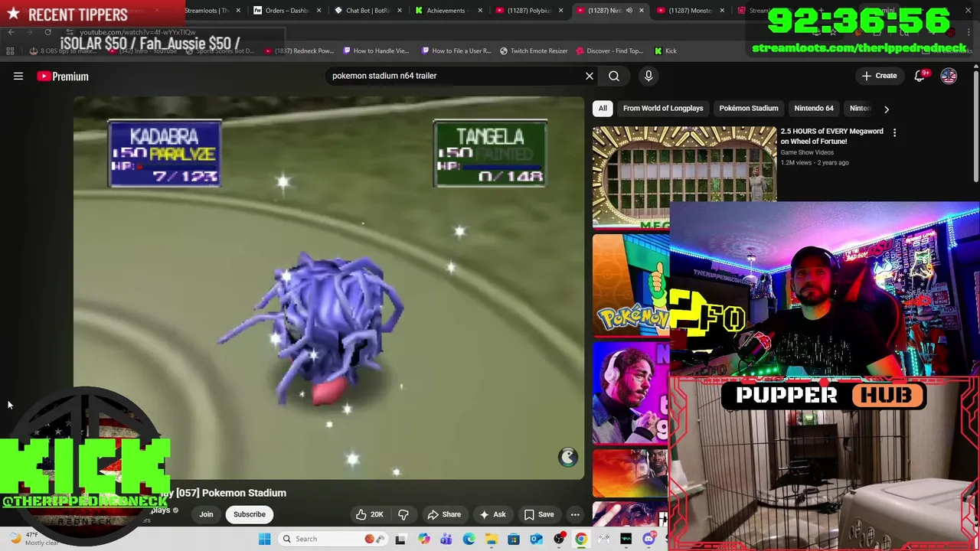980x551 pixels.
Task: Open YouTube notifications bell
Action: (920, 76)
